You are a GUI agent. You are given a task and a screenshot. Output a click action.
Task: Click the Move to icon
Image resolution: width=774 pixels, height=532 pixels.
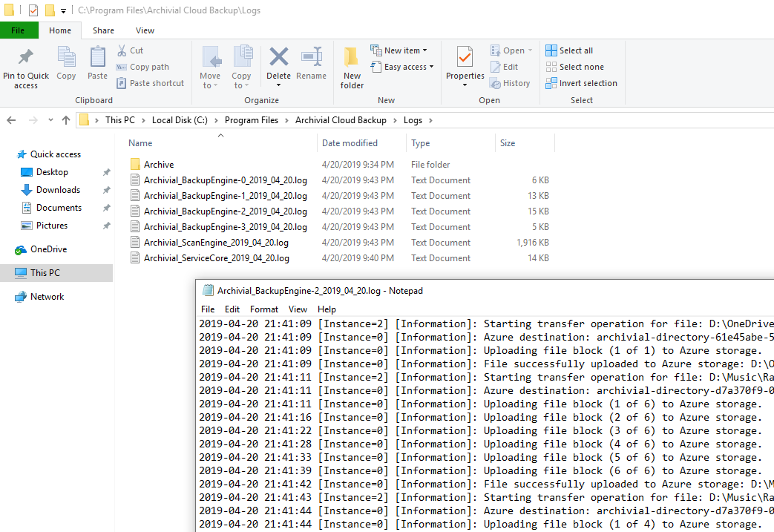coord(211,57)
